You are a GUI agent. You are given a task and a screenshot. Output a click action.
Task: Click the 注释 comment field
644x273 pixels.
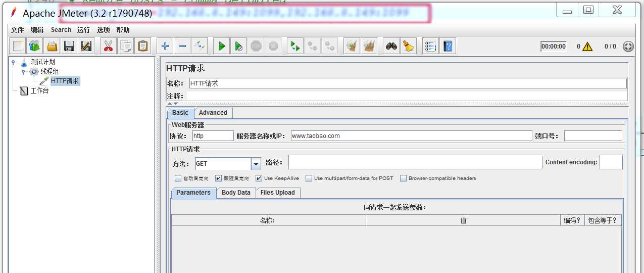point(407,96)
